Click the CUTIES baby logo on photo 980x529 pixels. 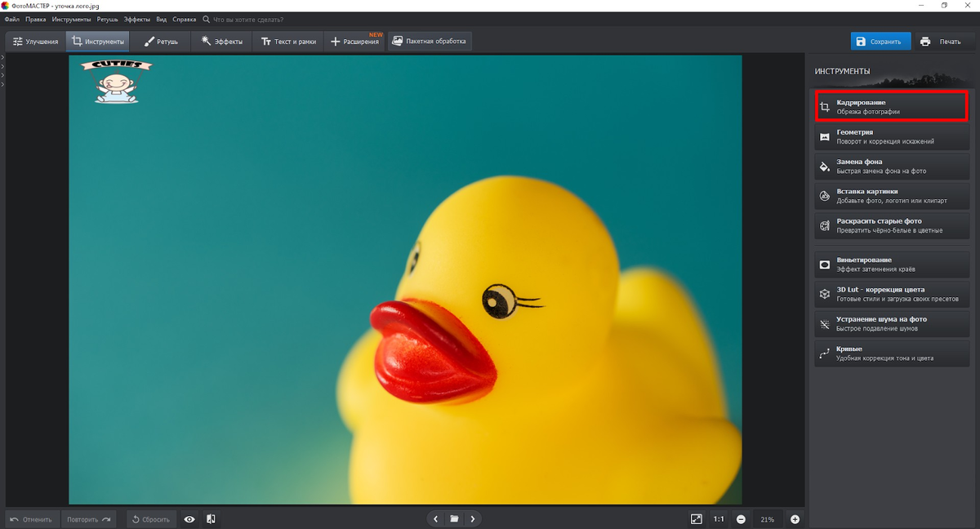coord(118,80)
